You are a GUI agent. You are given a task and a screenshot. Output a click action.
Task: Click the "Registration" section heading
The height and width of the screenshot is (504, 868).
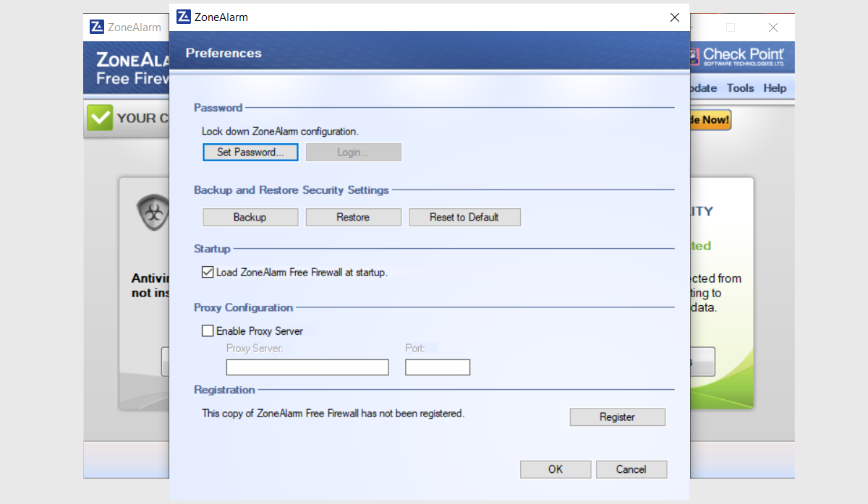tap(224, 390)
